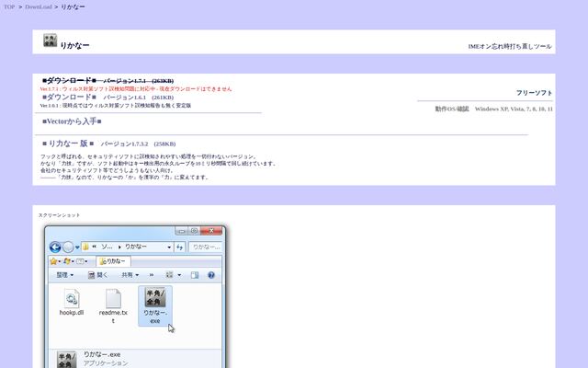Click the folder icon in Explorer address bar
This screenshot has height=368, width=588.
tap(85, 247)
